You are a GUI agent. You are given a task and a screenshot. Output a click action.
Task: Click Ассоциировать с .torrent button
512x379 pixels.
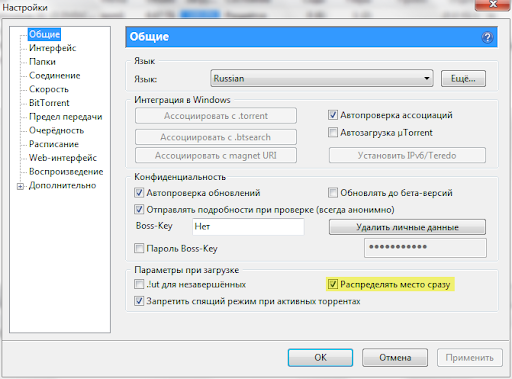(x=216, y=116)
